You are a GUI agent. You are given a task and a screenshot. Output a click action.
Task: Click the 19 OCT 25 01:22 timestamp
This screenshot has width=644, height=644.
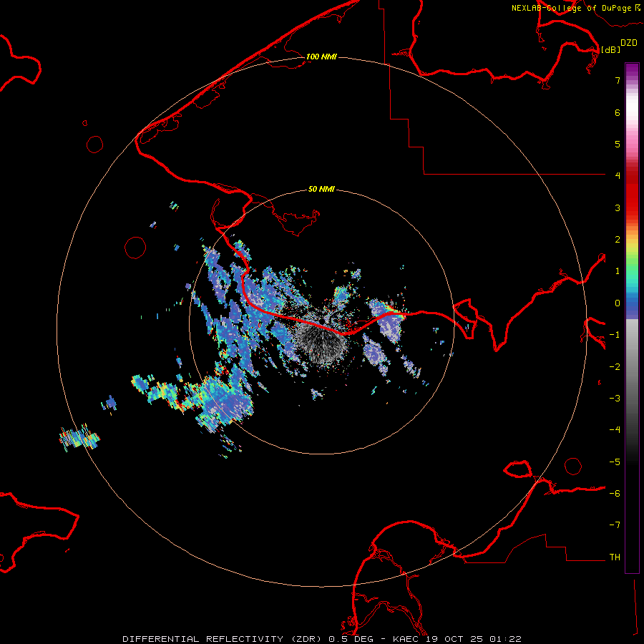[474, 639]
